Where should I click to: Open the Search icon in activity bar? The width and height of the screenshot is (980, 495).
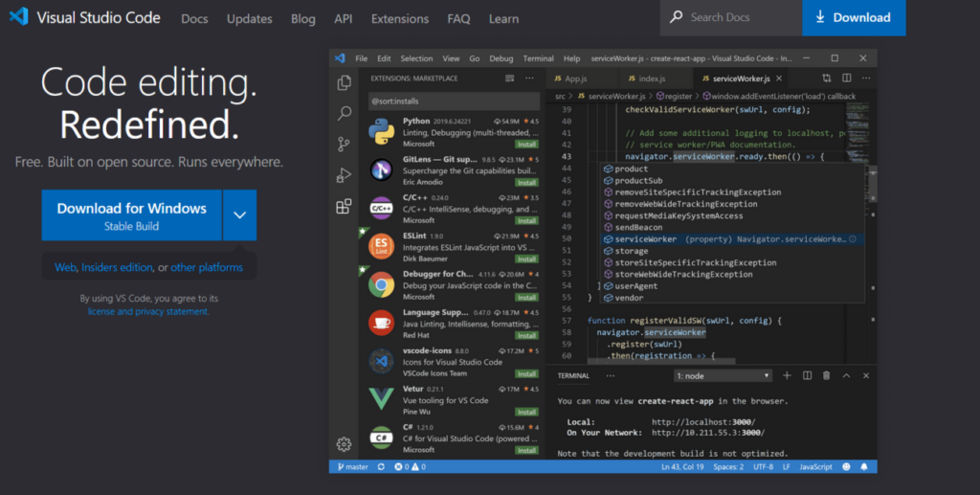coord(344,114)
